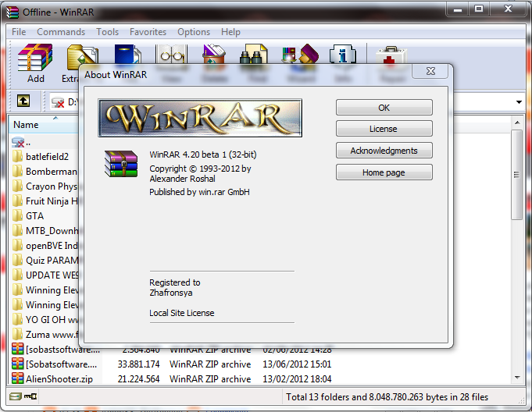Select the MTB_Downh folder
Image resolution: width=532 pixels, height=412 pixels.
tap(44, 231)
